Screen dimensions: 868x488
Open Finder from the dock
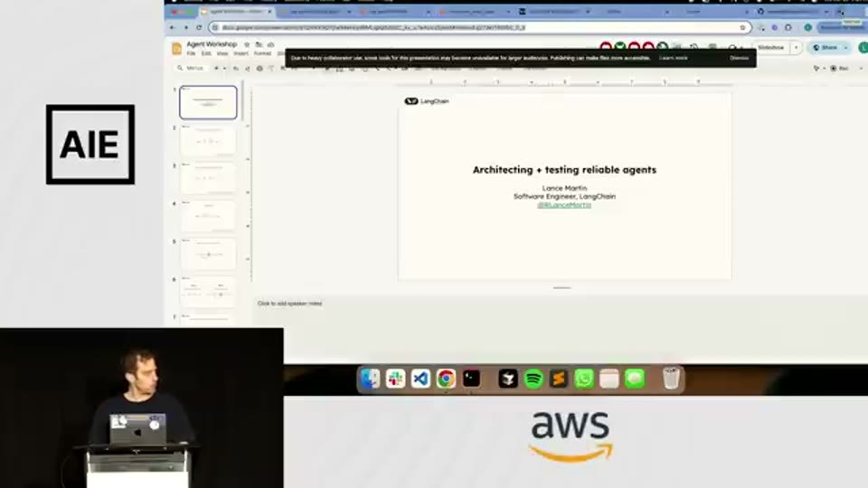coord(371,379)
